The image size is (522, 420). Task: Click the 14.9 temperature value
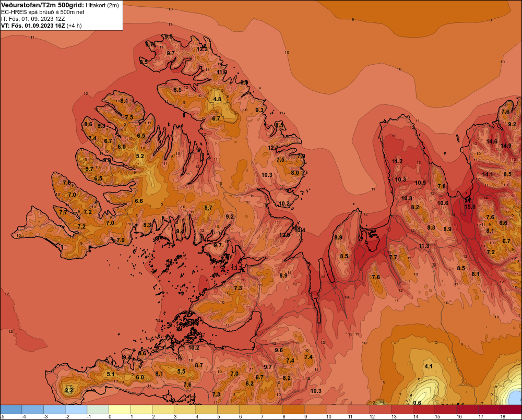pyautogui.click(x=506, y=146)
